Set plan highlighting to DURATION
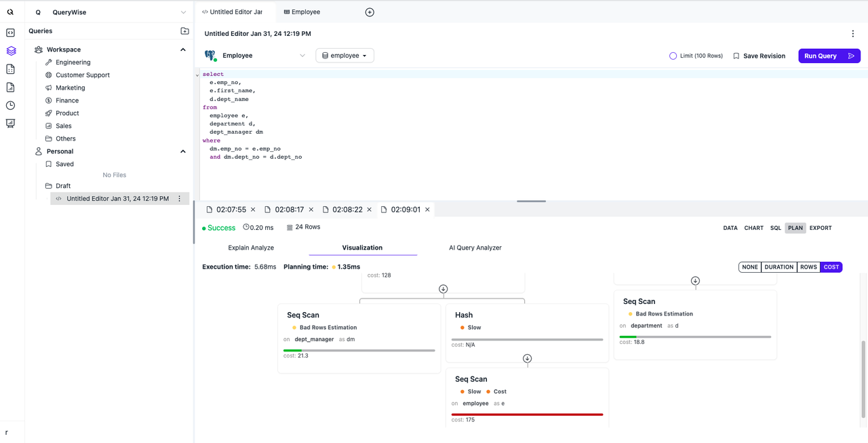This screenshot has width=868, height=443. click(x=779, y=267)
